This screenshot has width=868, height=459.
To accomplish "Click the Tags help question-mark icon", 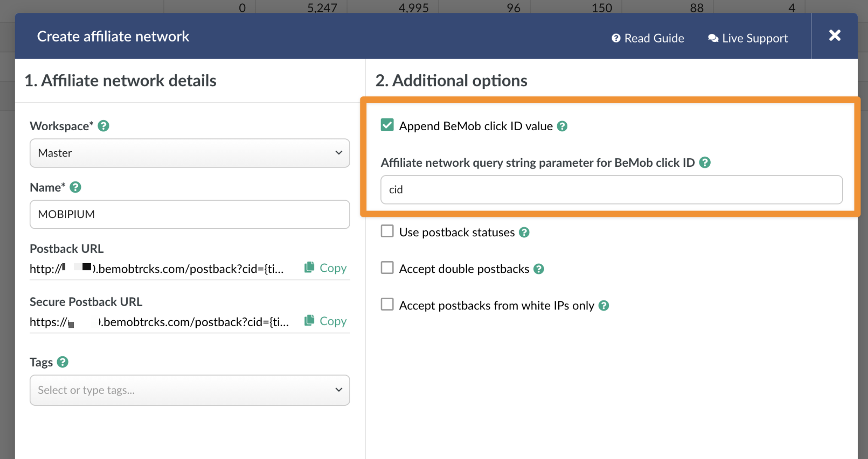I will click(63, 362).
